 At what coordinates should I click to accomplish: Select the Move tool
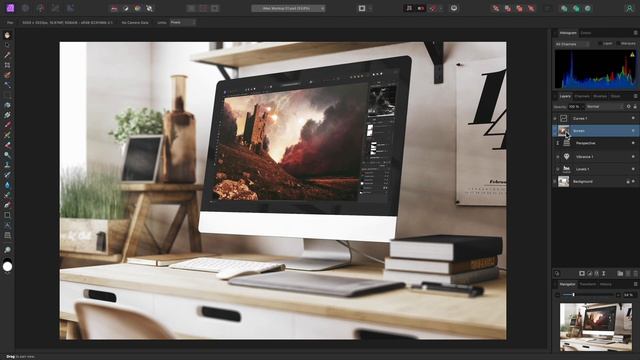click(7, 45)
